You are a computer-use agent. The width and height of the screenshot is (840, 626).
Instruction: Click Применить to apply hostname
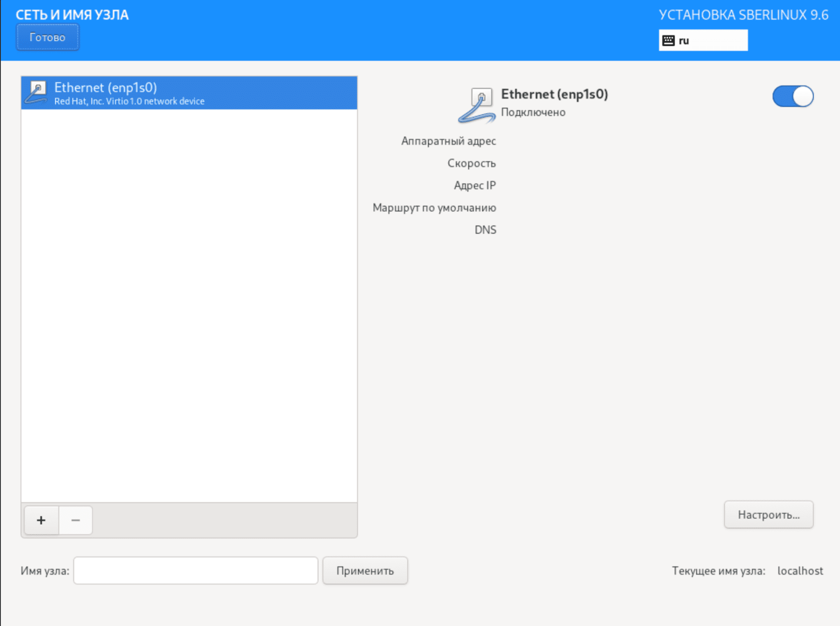pyautogui.click(x=365, y=570)
